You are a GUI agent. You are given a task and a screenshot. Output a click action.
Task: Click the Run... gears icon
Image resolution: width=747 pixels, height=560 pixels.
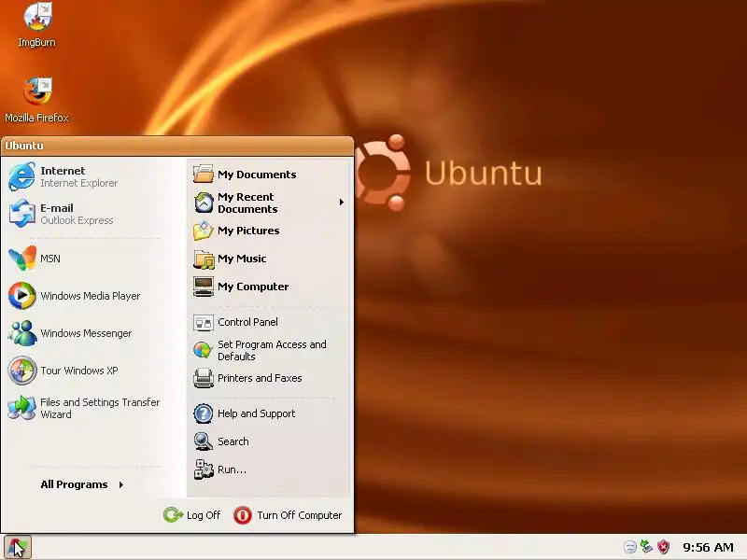click(x=204, y=469)
